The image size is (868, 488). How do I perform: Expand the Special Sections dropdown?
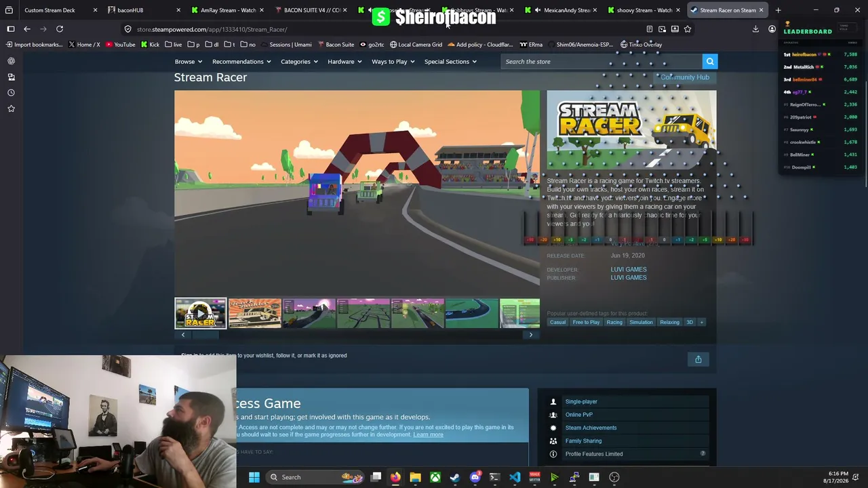click(450, 62)
